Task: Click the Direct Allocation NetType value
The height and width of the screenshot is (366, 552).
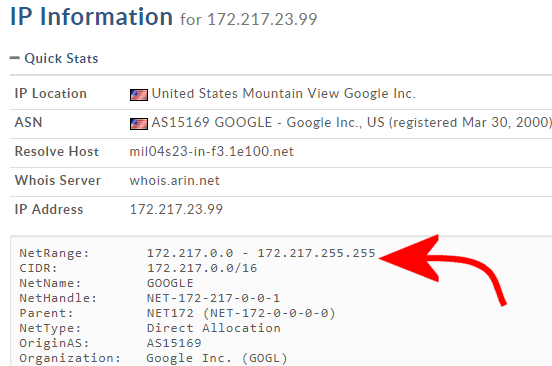Action: [213, 328]
